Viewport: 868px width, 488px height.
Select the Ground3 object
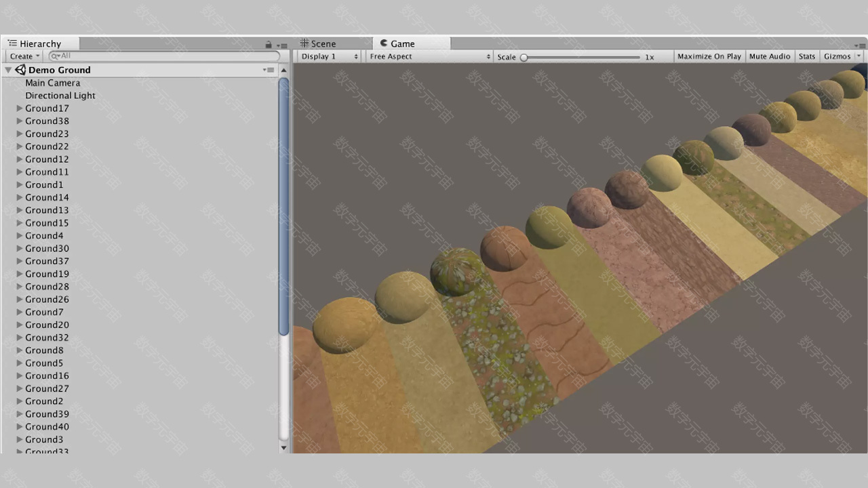(44, 440)
